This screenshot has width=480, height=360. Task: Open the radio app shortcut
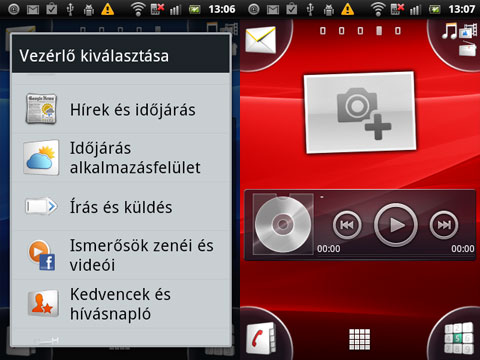(x=467, y=49)
